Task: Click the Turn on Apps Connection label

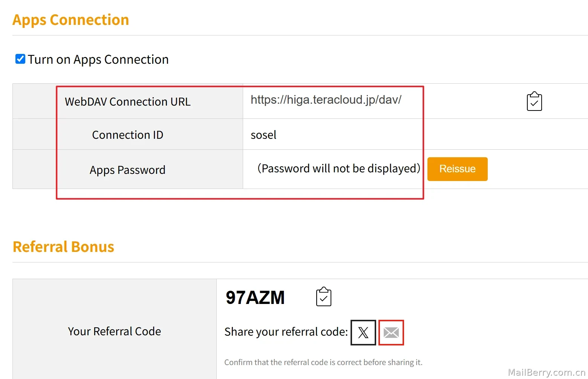Action: 98,59
